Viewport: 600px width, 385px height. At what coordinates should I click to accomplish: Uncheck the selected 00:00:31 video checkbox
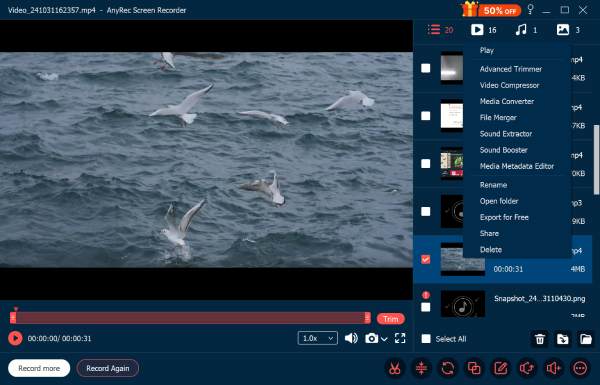click(426, 259)
